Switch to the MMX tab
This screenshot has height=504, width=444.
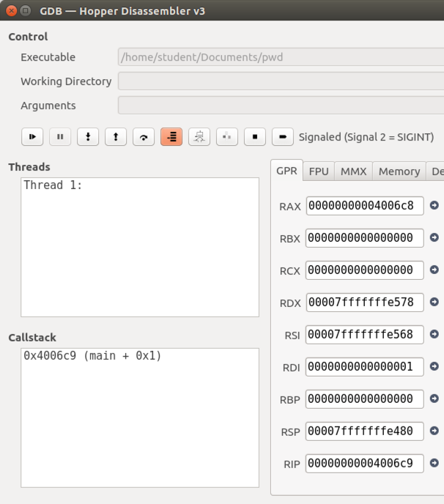353,171
